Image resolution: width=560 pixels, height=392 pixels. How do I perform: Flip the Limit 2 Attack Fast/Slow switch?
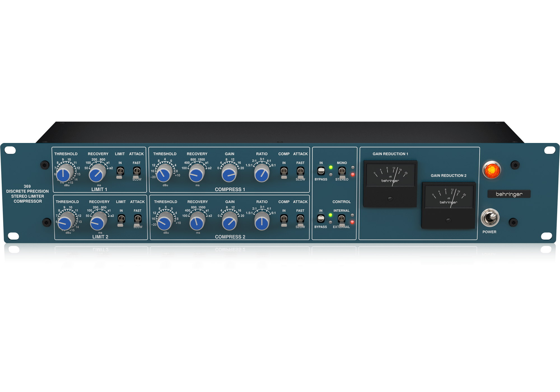tap(138, 220)
